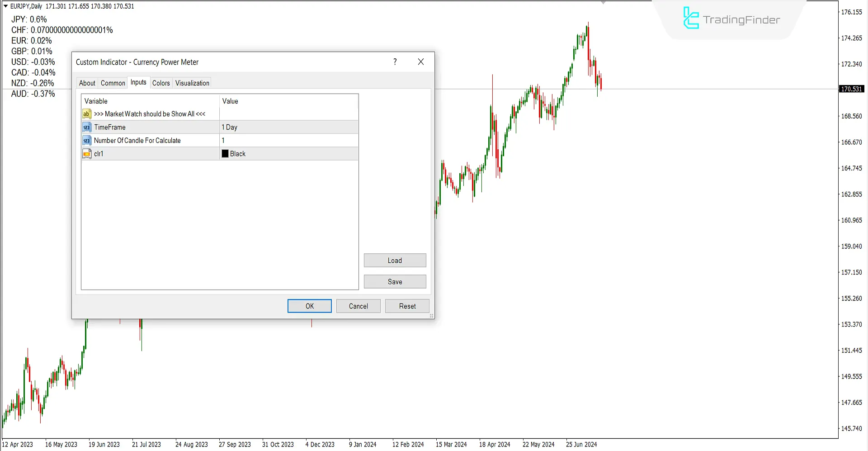Click the 'ab' text-type icon beside Market Watch row
Screen dimensions: 868x451
click(87, 114)
